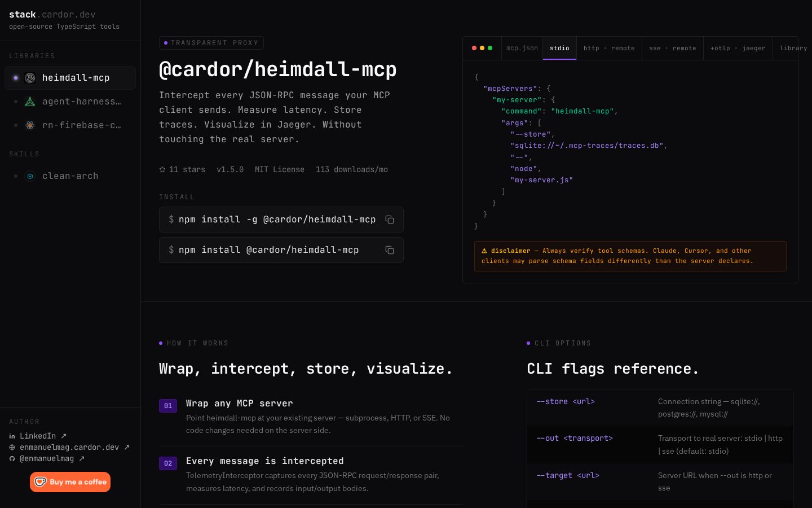Click the "mcpServers" key in the code
812x508 pixels.
(x=510, y=89)
